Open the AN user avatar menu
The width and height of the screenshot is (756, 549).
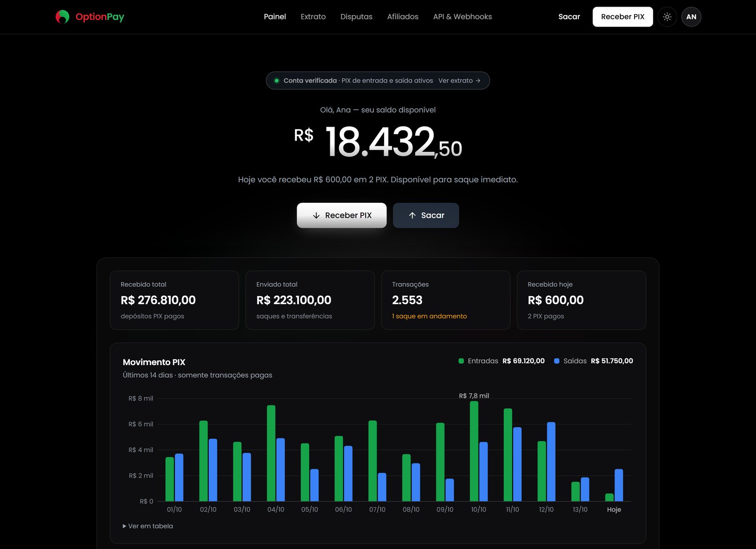click(x=691, y=17)
